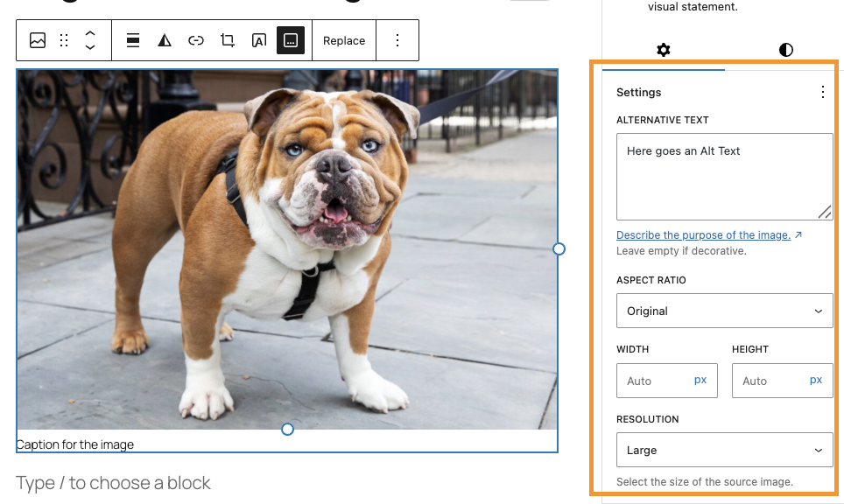Click the Replace image button
Screen dimensions: 844x504
[x=344, y=40]
